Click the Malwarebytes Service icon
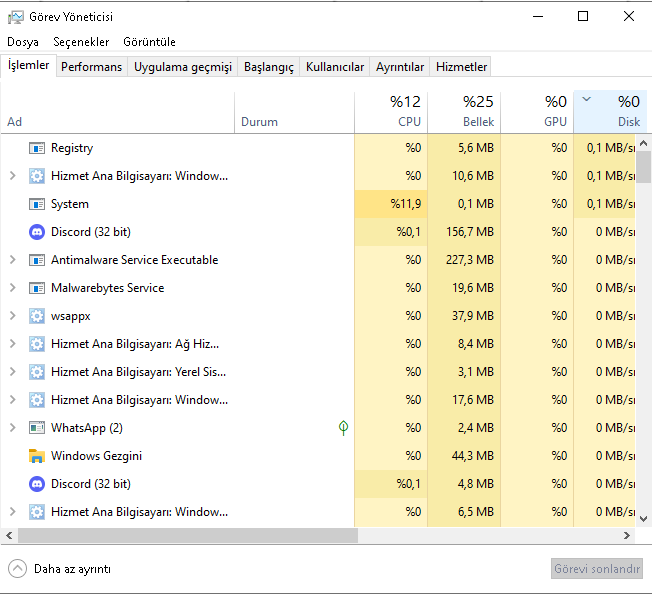 37,288
